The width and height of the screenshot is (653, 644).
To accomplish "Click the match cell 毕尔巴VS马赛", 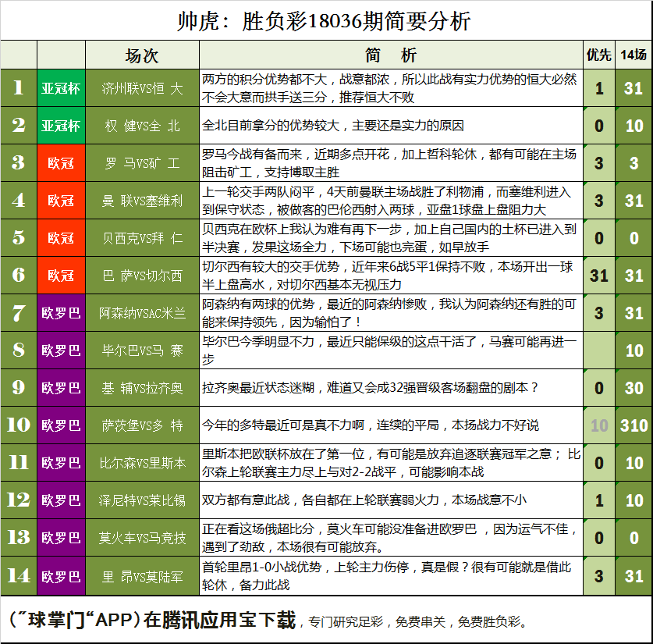I will pos(142,350).
